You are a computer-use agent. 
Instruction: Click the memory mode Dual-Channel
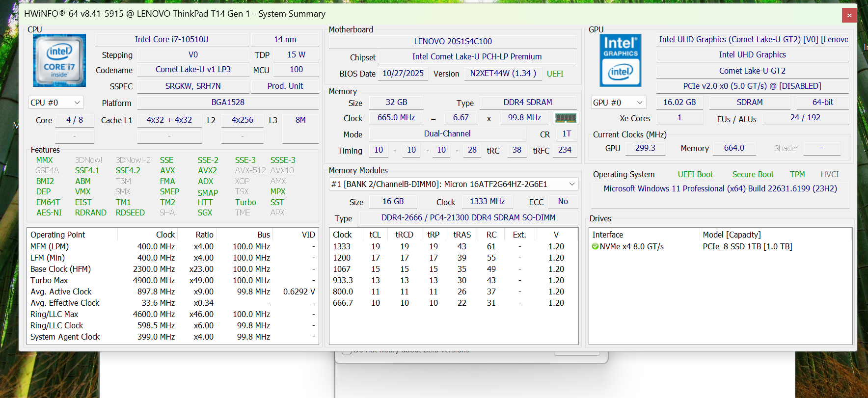coord(447,133)
